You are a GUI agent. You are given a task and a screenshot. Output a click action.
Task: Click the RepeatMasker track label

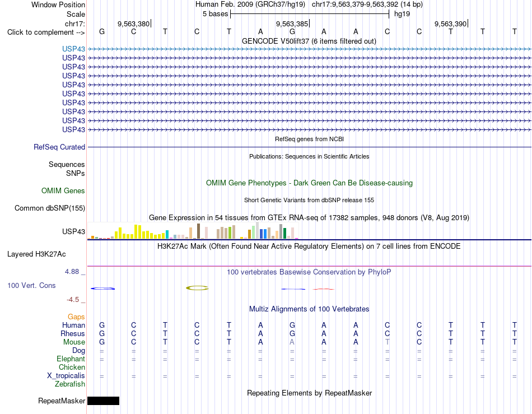(x=62, y=401)
